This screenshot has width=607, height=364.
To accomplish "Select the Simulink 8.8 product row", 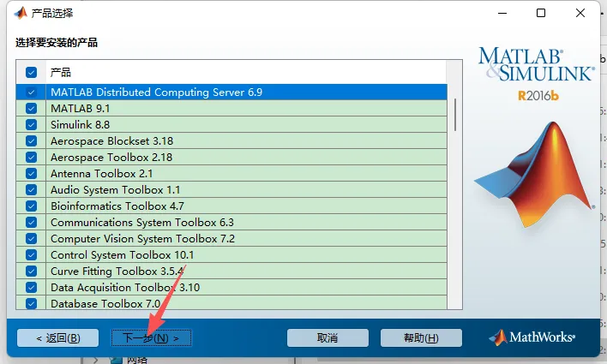I will (231, 124).
